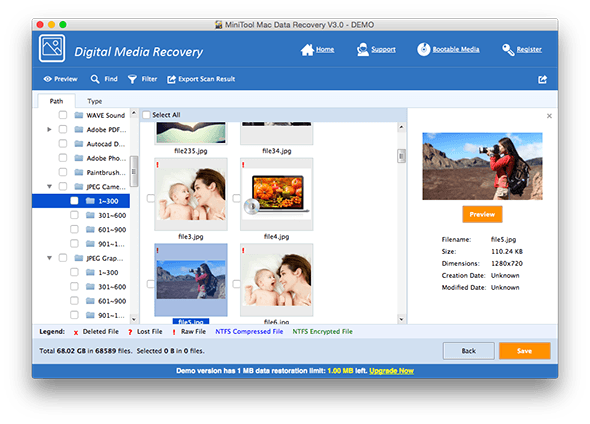Viewport: 590px width, 424px height.
Task: Select the Adobe PDF folder icon
Action: [79, 129]
